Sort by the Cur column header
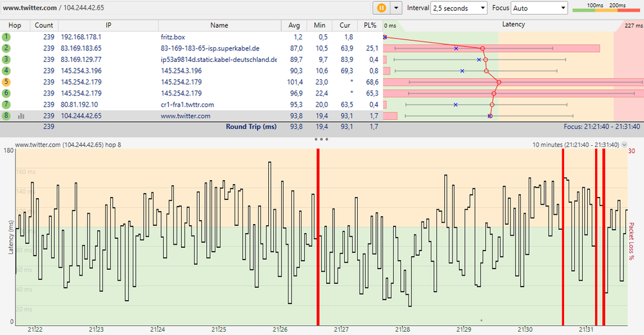Image resolution: width=644 pixels, height=335 pixels. (345, 25)
